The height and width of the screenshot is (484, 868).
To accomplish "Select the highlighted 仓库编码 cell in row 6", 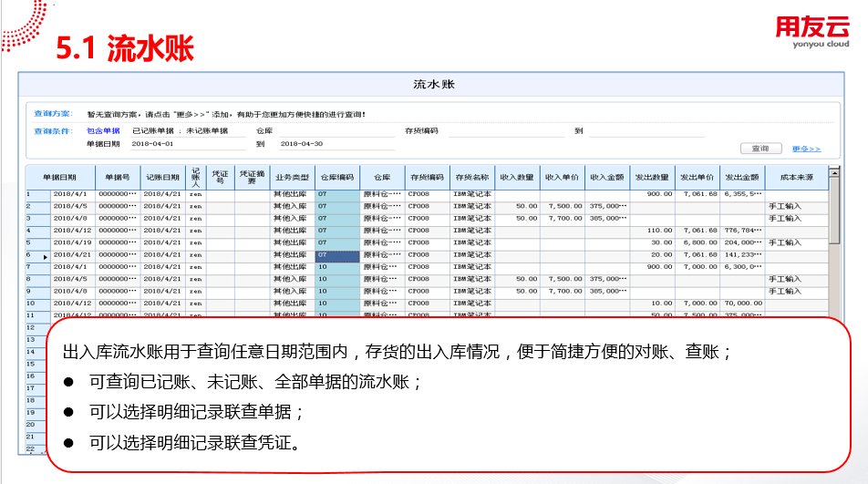I will 335,256.
